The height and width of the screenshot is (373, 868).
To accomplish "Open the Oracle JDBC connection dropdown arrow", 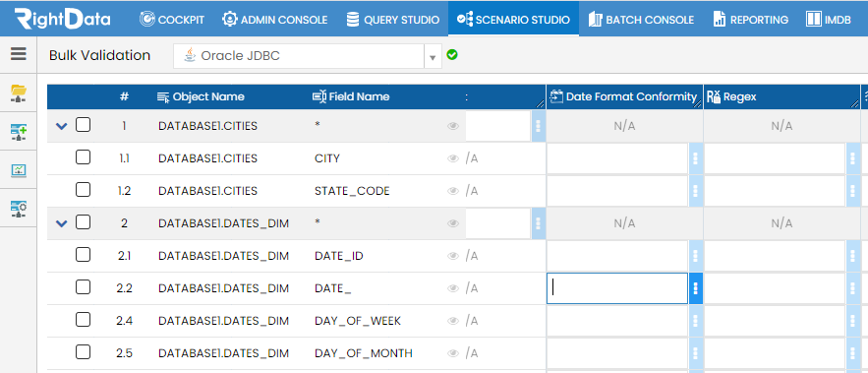I will (x=433, y=56).
